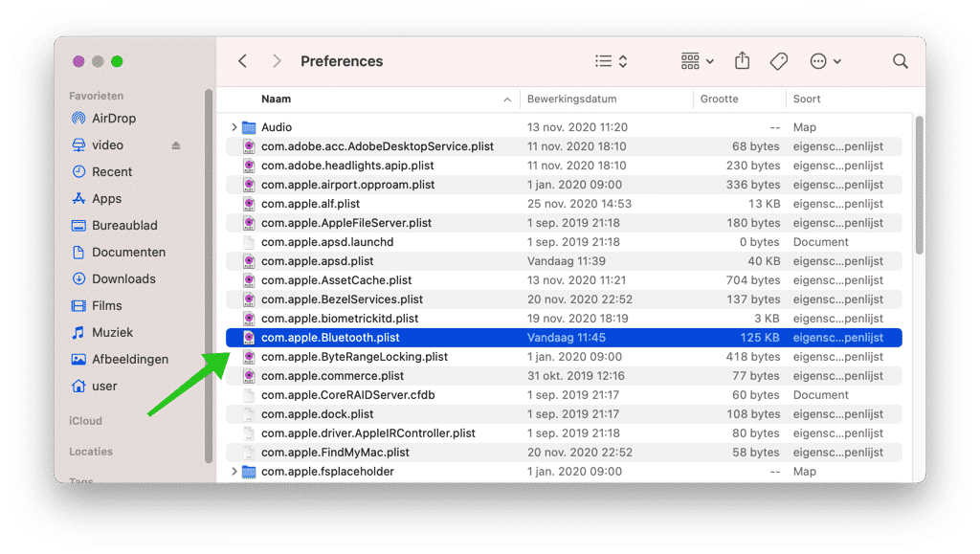The width and height of the screenshot is (980, 554).
Task: Click the iCloud sidebar heading
Action: pos(85,421)
